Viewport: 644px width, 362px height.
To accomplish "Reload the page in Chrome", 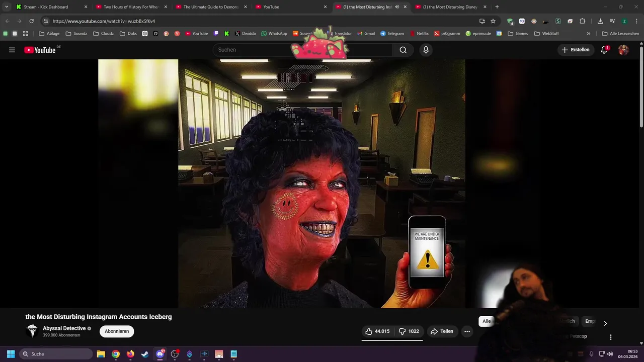I will point(31,21).
